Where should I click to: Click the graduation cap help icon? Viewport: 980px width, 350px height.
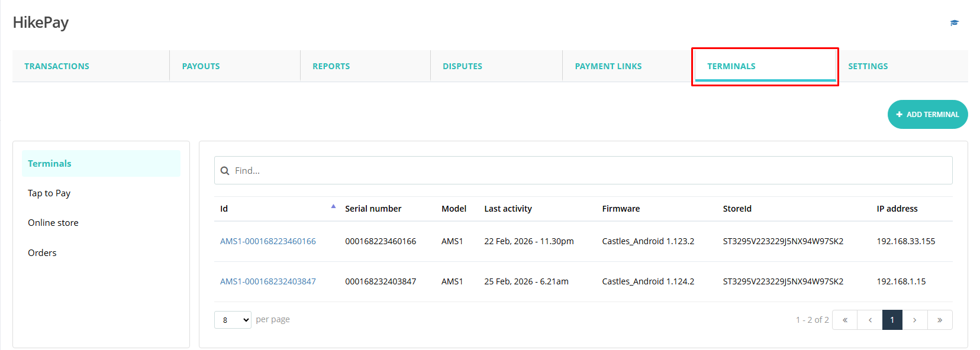954,23
